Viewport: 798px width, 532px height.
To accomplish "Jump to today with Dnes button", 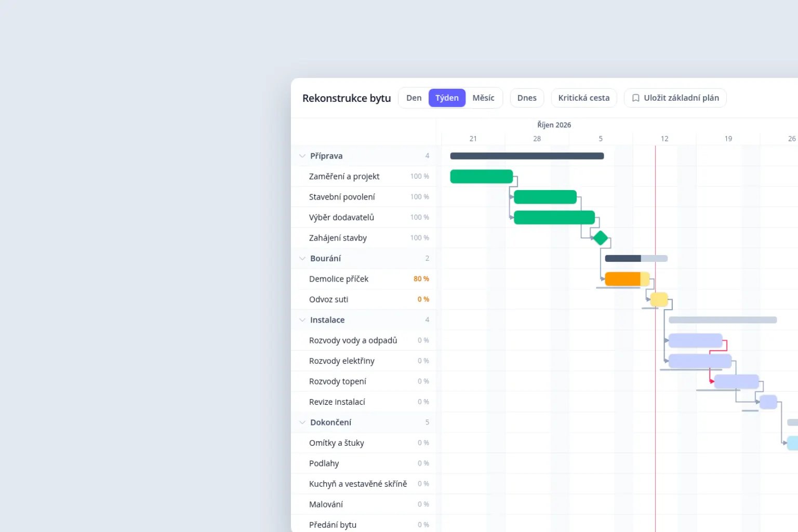I will tap(527, 98).
